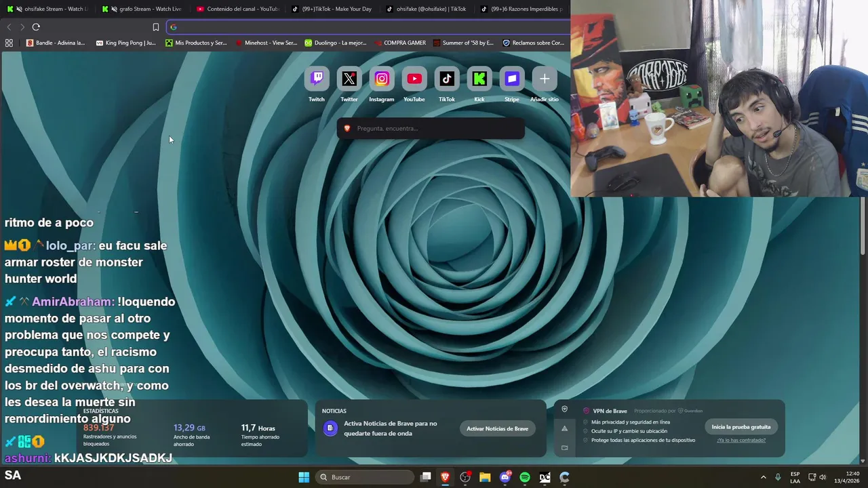Viewport: 868px width, 488px height.
Task: Open the DC app icon in taskbar
Action: tap(545, 477)
